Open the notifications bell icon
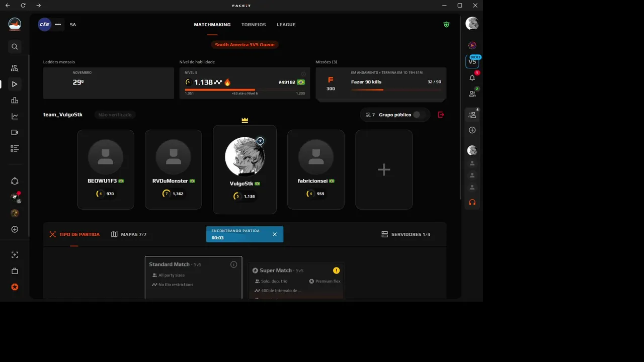The height and width of the screenshot is (362, 644). point(472,77)
